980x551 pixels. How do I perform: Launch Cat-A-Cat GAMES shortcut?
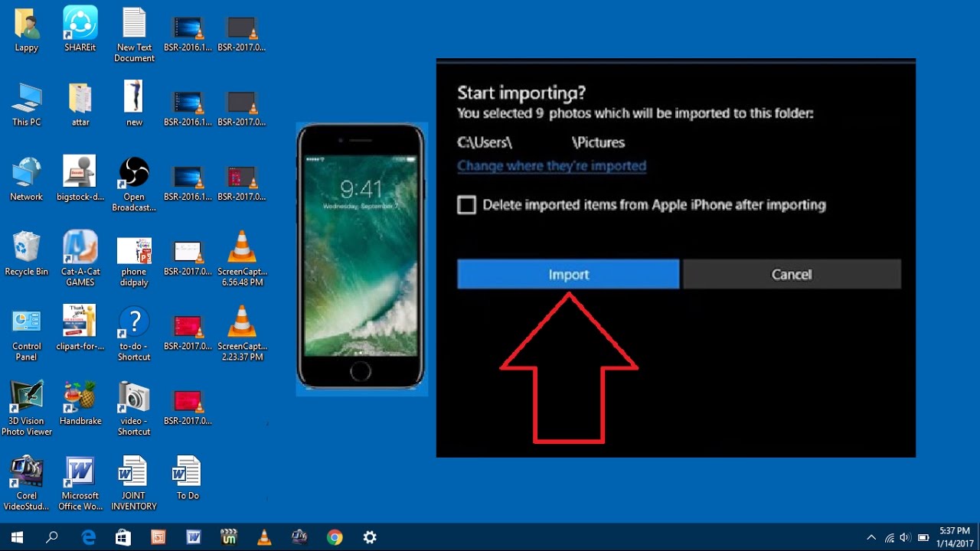click(x=80, y=259)
